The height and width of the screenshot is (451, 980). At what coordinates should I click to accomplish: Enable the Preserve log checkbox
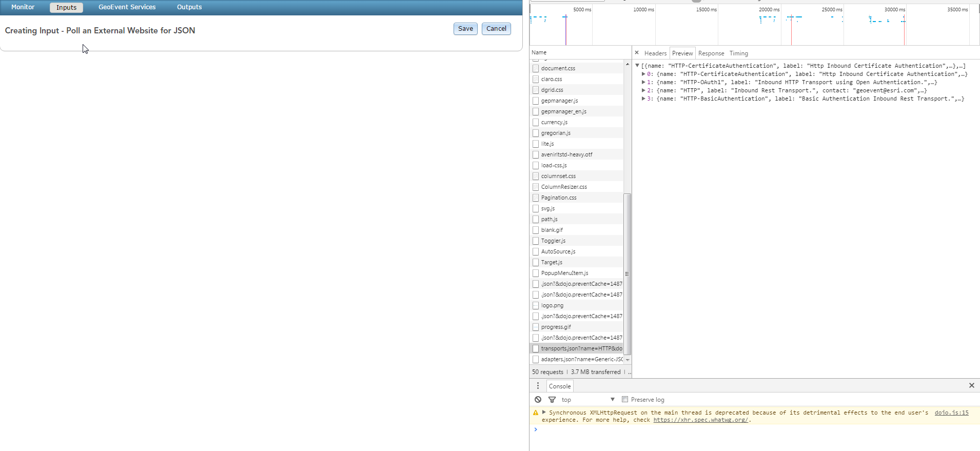(625, 399)
